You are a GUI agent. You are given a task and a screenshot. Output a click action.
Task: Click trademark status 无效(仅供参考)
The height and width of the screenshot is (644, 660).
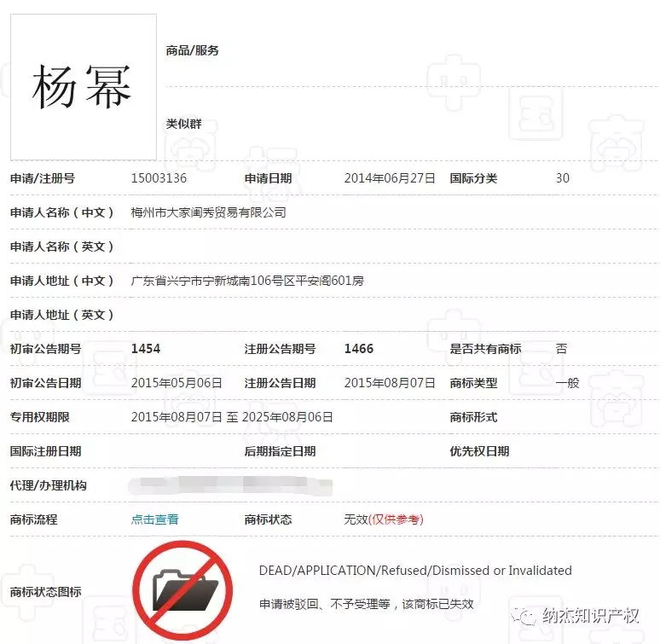384,519
